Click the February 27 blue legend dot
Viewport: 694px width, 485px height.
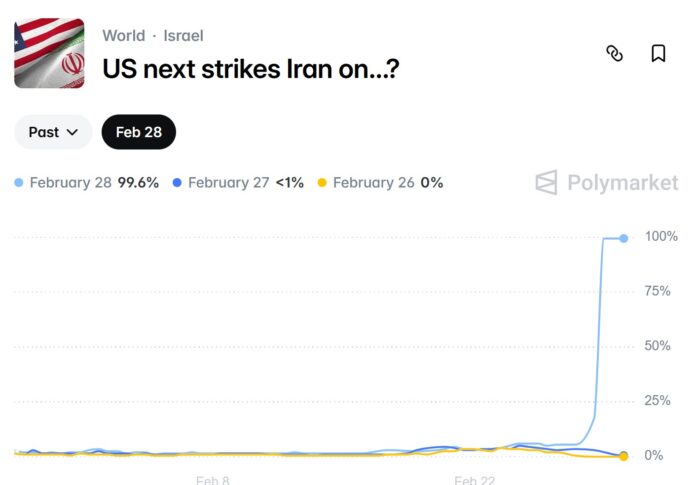click(177, 183)
